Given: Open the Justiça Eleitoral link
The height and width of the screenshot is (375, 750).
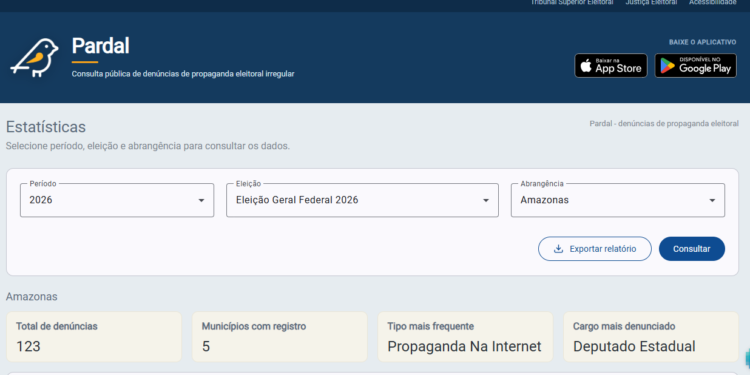Looking at the screenshot, I should (x=651, y=2).
